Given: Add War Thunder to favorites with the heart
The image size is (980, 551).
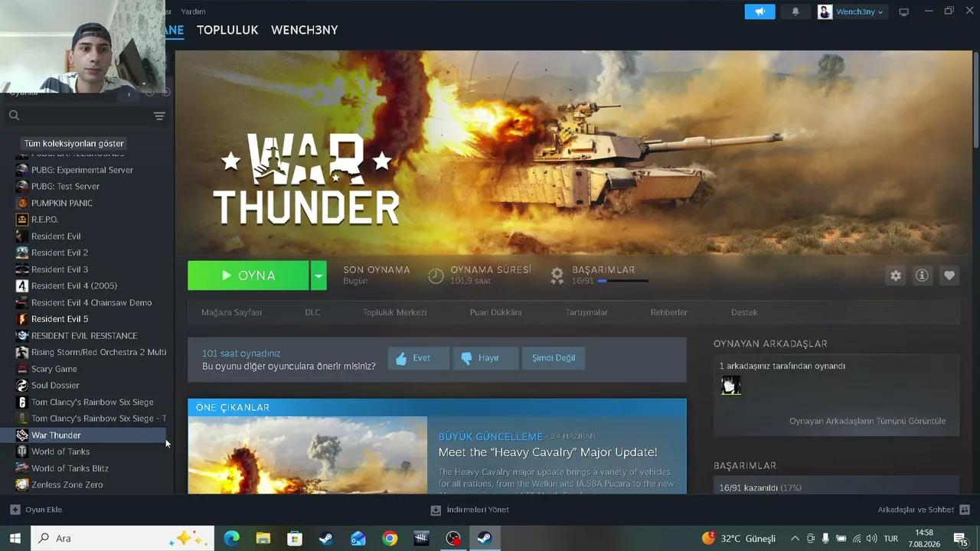Looking at the screenshot, I should [x=949, y=275].
